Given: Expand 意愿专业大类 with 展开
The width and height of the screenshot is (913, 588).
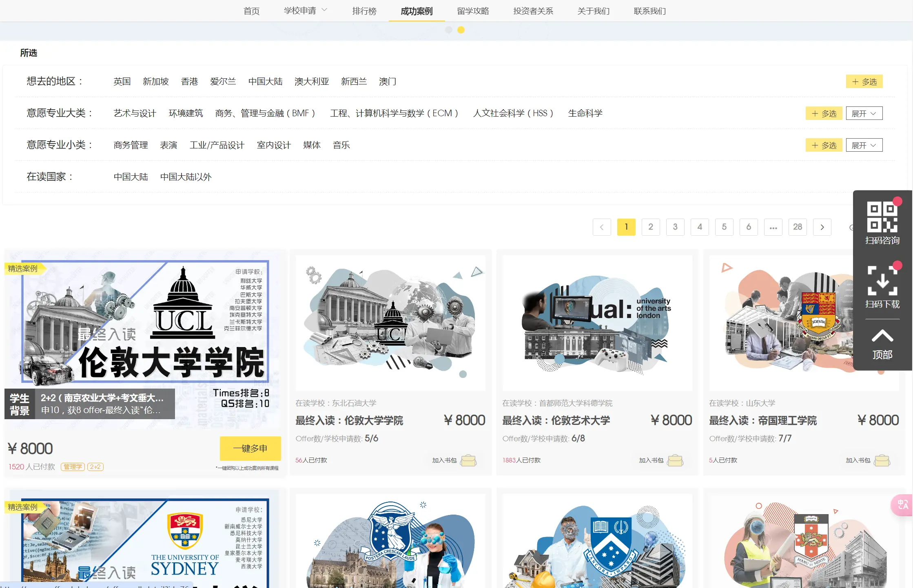Looking at the screenshot, I should click(x=864, y=113).
